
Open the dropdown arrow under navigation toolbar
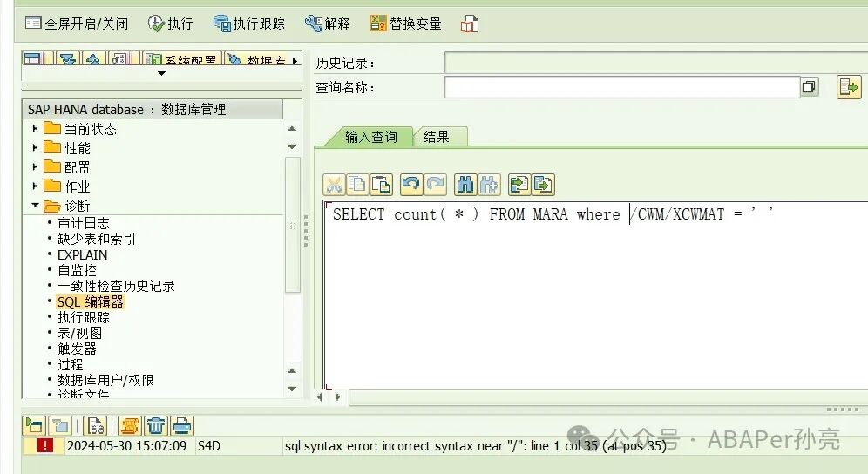pyautogui.click(x=161, y=74)
